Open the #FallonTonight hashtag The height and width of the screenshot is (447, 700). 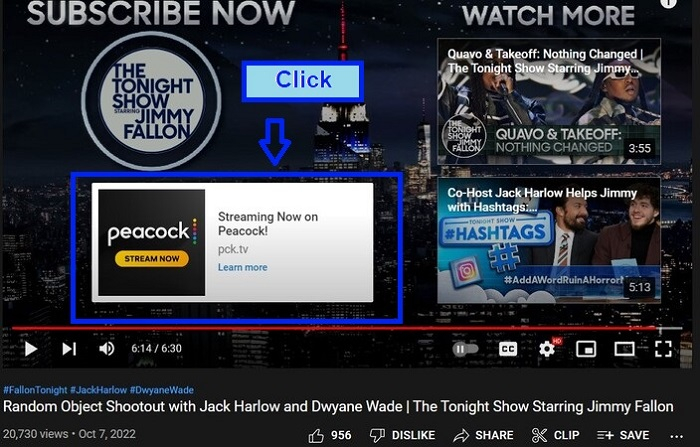(35, 390)
